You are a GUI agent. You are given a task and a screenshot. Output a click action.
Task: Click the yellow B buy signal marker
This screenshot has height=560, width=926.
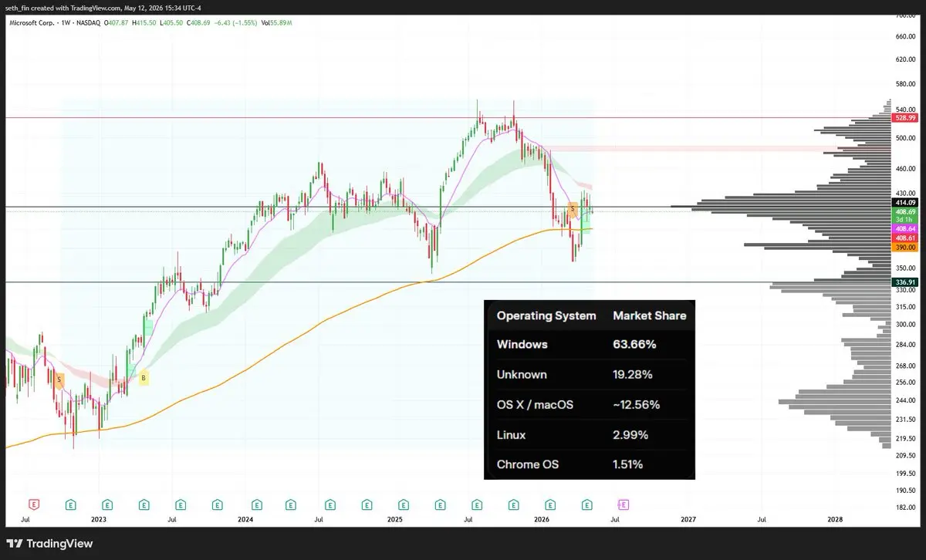tap(144, 378)
